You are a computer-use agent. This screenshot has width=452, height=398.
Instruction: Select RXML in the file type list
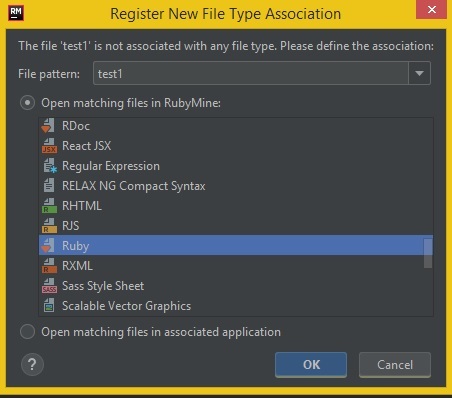(236, 266)
